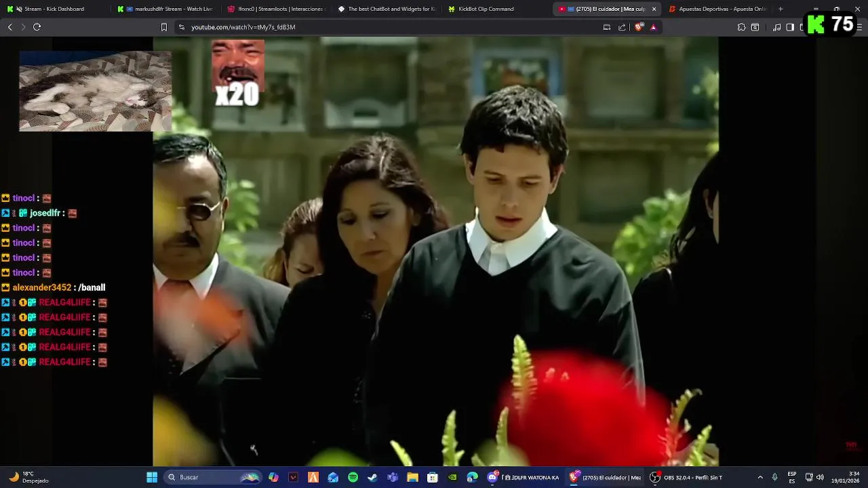Open Spotify from the taskbar
The image size is (868, 488).
click(353, 477)
